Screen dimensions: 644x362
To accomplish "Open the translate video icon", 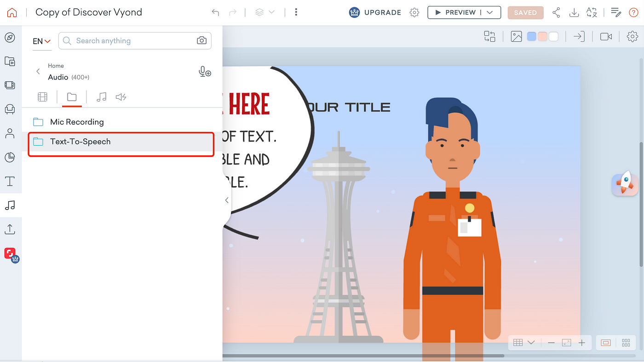I will tap(592, 12).
